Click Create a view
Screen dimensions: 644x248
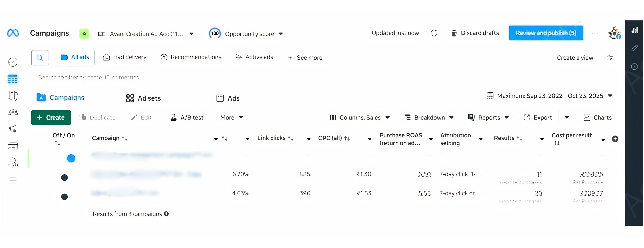click(x=575, y=58)
